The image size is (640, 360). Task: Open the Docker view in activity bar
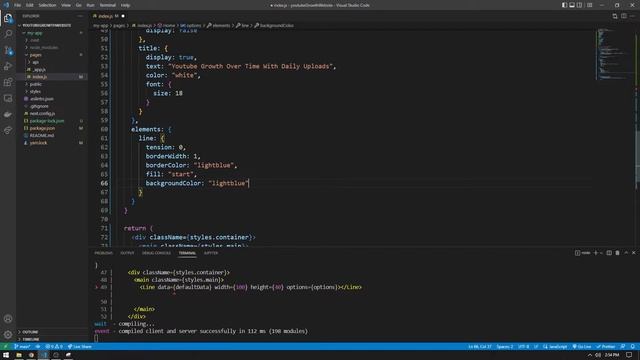pos(8,115)
